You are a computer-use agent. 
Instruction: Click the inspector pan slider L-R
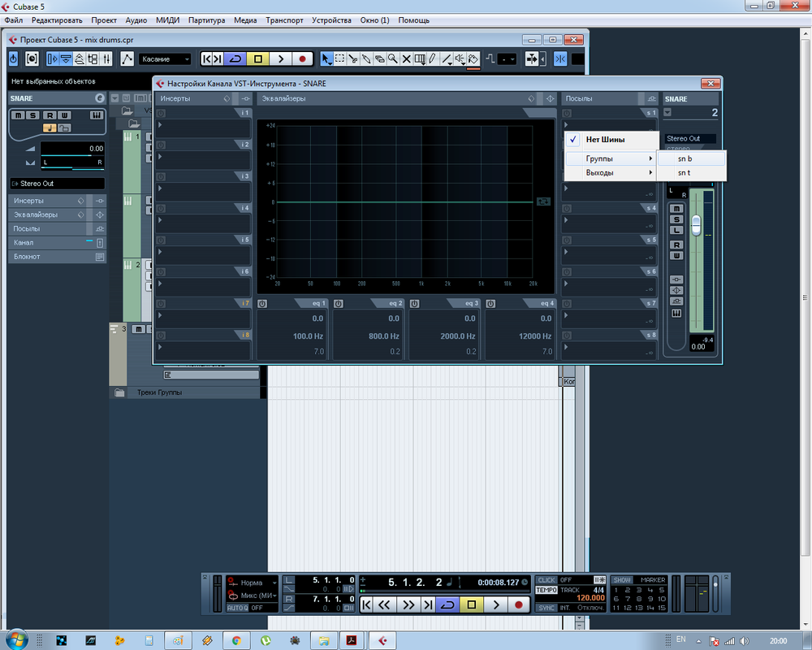(72, 162)
